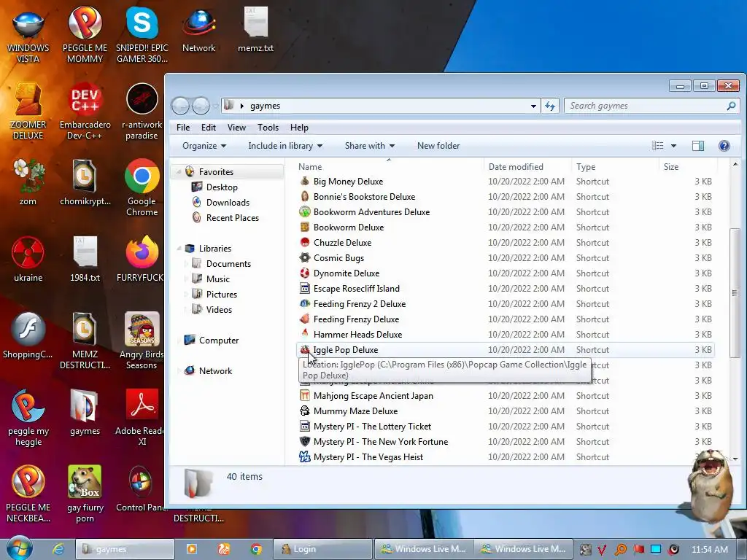Click the Windows Start orb
Image resolution: width=747 pixels, height=560 pixels.
[x=19, y=548]
